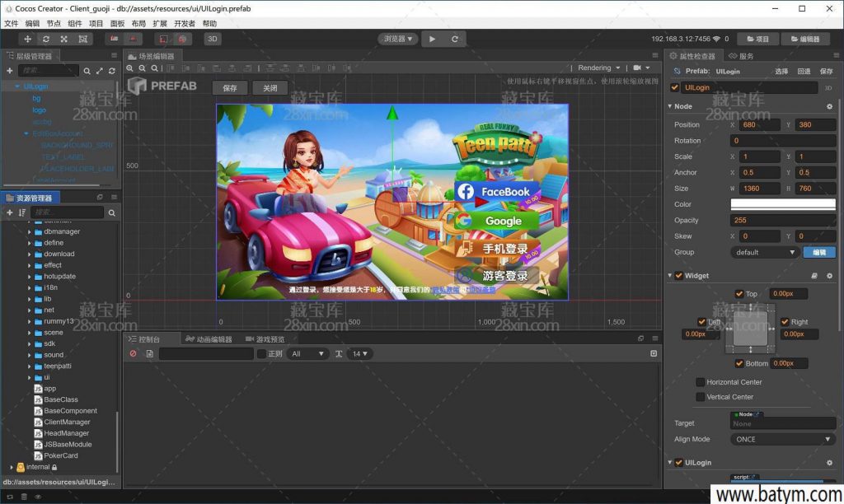Click the add node plus button in hierarchy
Image resolution: width=844 pixels, height=504 pixels.
(10, 71)
